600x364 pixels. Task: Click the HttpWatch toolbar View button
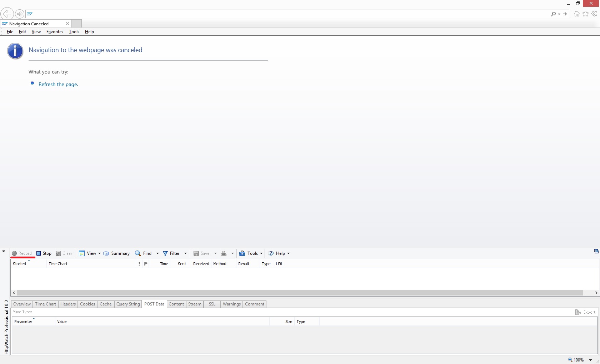point(87,253)
